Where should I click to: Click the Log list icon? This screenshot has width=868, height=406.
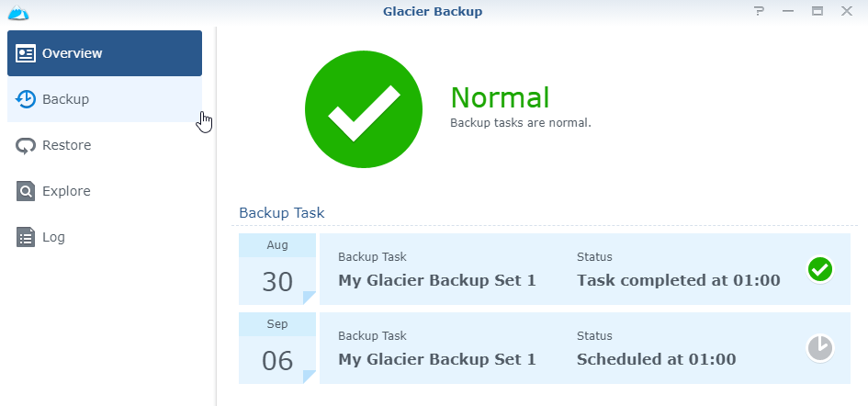pos(26,237)
